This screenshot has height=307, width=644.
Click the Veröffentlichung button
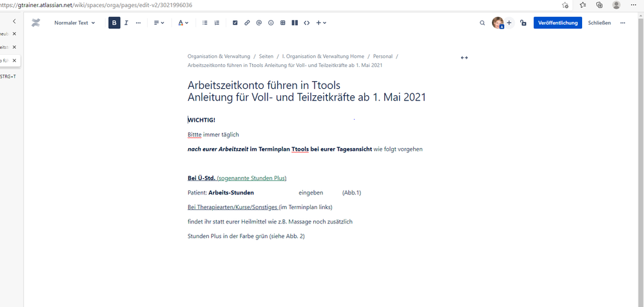pos(558,23)
